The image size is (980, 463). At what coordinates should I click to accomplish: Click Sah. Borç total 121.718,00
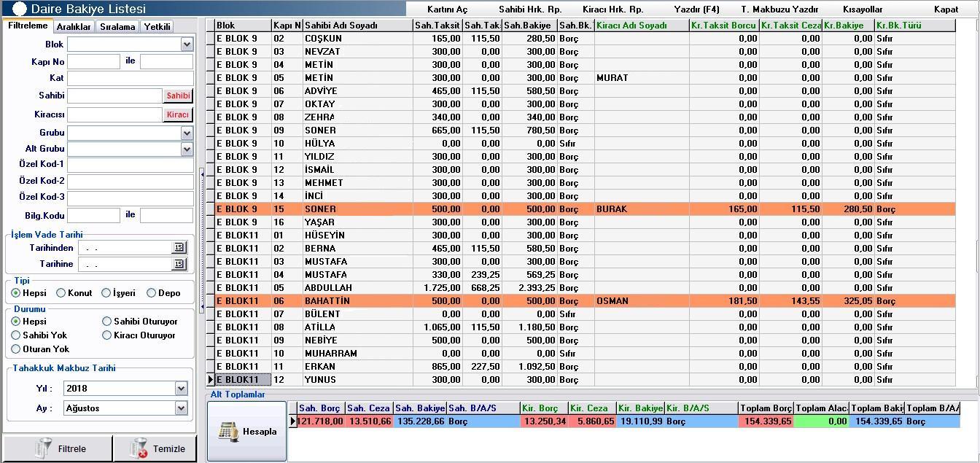coord(321,421)
